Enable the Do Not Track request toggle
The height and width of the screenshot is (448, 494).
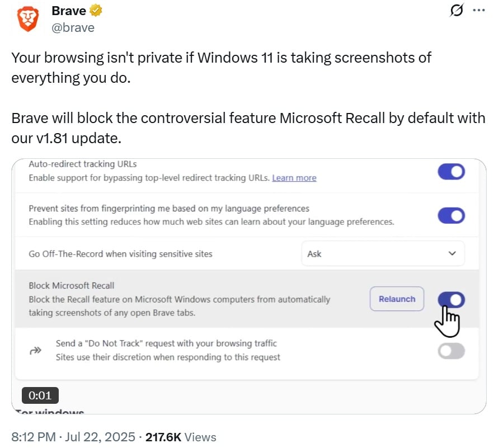click(451, 351)
